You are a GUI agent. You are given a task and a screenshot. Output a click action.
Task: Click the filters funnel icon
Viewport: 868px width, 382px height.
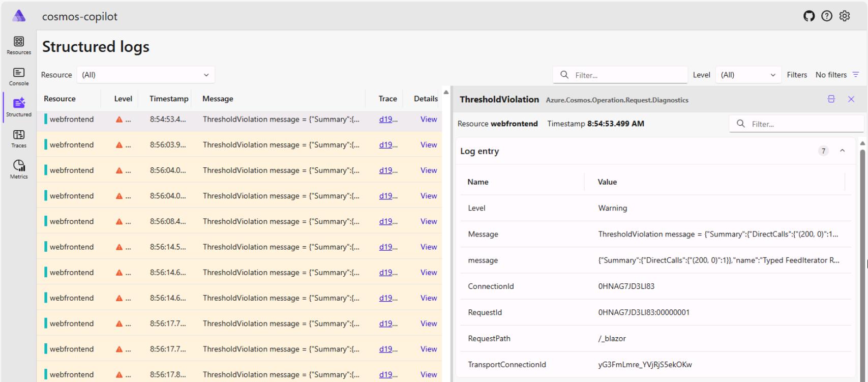coord(856,75)
